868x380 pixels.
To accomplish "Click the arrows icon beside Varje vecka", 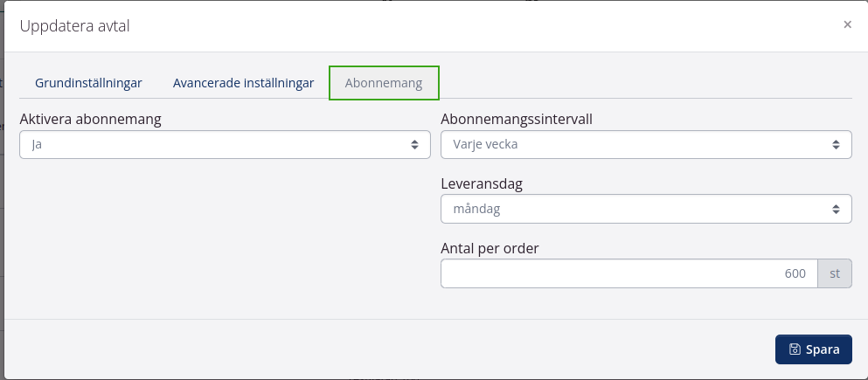I will tap(836, 145).
